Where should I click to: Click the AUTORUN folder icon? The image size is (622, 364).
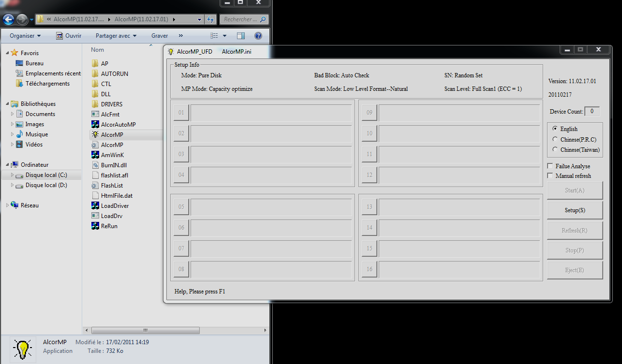coord(95,74)
